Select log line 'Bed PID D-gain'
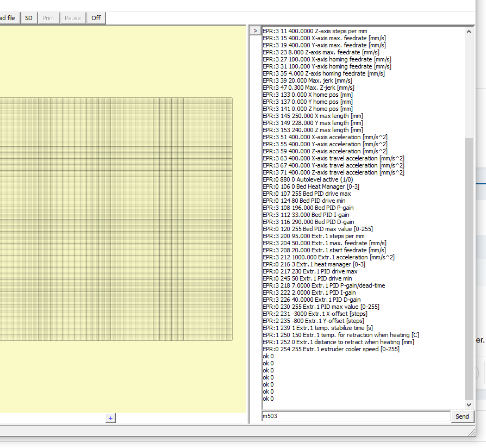Viewport: 486px width, 448px height. pyautogui.click(x=308, y=222)
